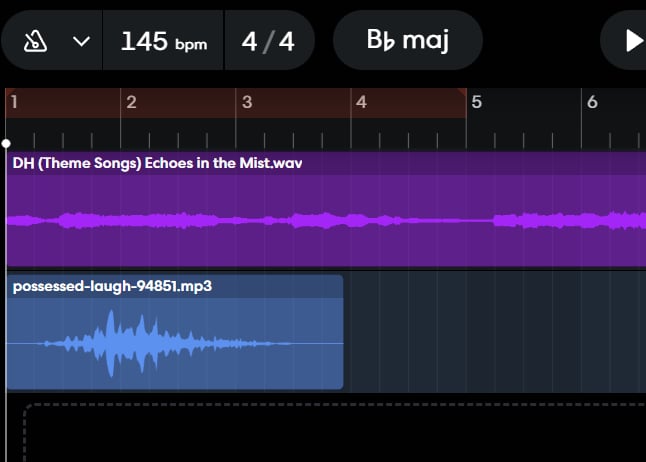Click bar 3 on the timeline ruler
This screenshot has width=646, height=462.
(247, 102)
